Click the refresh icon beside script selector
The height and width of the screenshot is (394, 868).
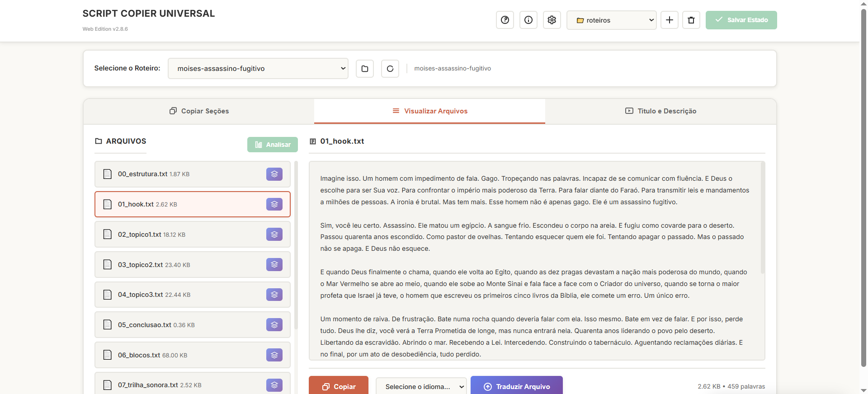point(390,69)
